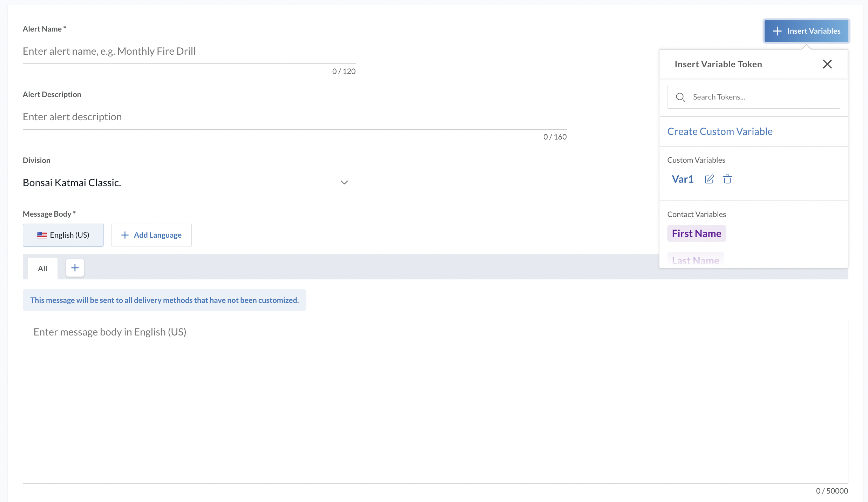This screenshot has width=868, height=502.
Task: Click the search magnifier icon in tokens
Action: tap(680, 97)
